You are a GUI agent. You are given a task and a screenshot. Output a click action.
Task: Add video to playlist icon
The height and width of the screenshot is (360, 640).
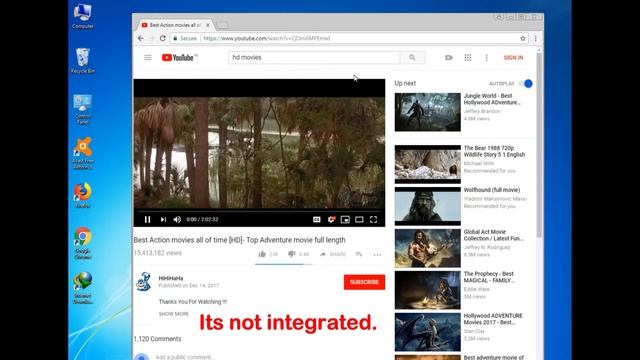(359, 254)
